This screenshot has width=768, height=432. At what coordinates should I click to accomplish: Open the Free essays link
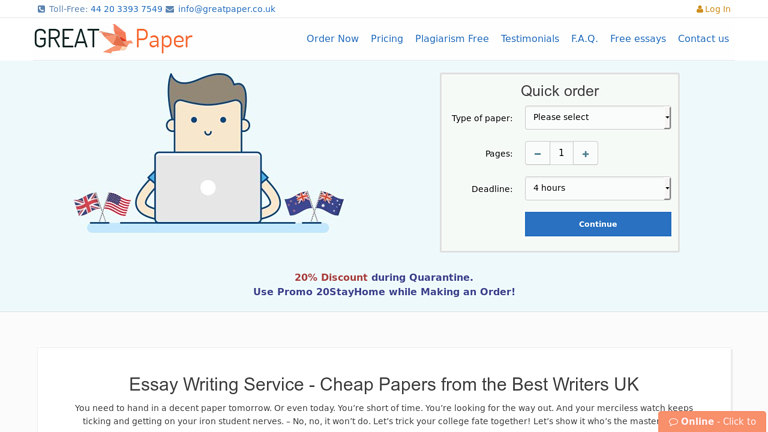click(x=638, y=39)
